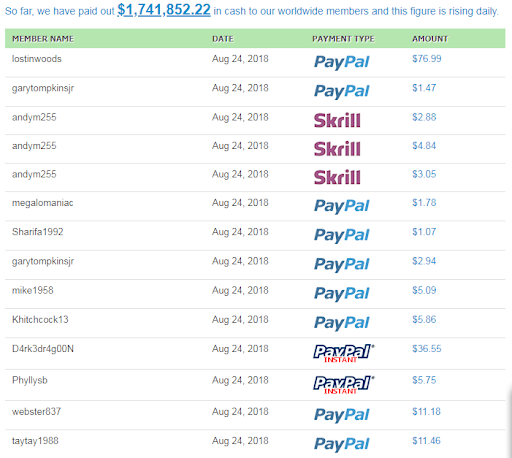This screenshot has width=512, height=458.
Task: Click the PayPal logo in webster837 row
Action: [x=342, y=415]
